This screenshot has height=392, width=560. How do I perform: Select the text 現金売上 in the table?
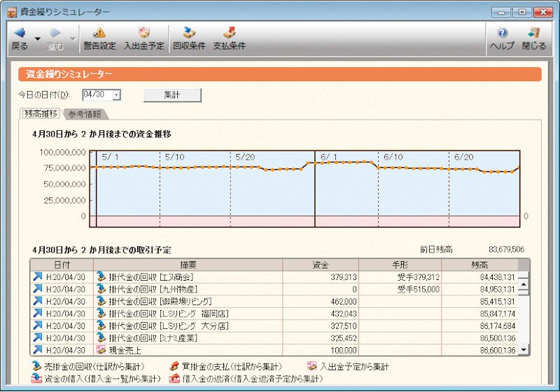click(x=125, y=350)
